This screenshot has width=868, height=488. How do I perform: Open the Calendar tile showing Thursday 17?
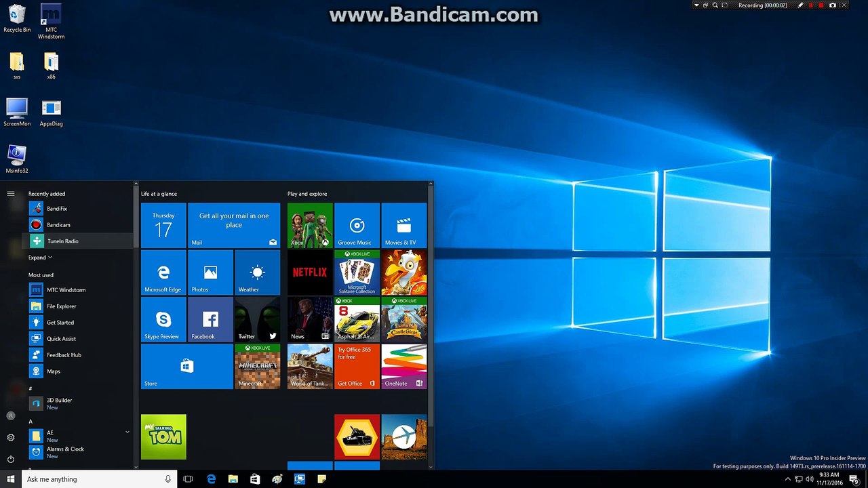[163, 226]
